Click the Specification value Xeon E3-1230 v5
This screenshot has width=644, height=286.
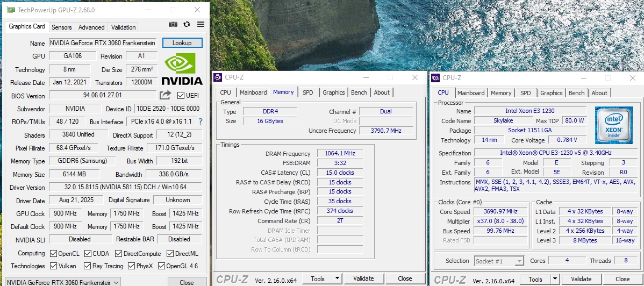[x=555, y=153]
